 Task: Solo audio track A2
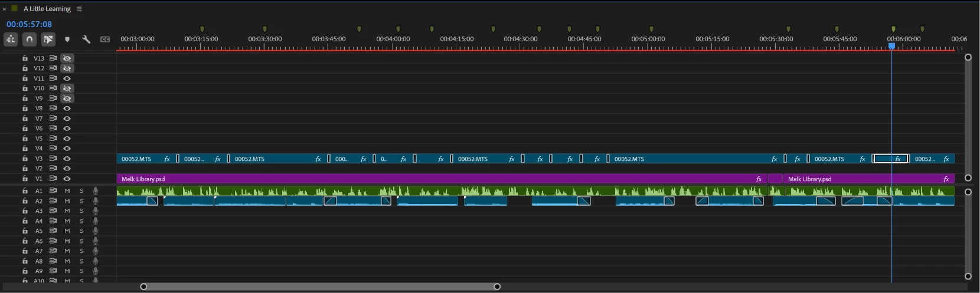click(81, 201)
